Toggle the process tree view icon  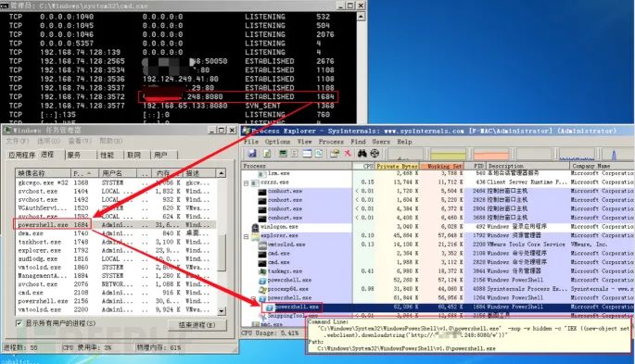click(295, 153)
